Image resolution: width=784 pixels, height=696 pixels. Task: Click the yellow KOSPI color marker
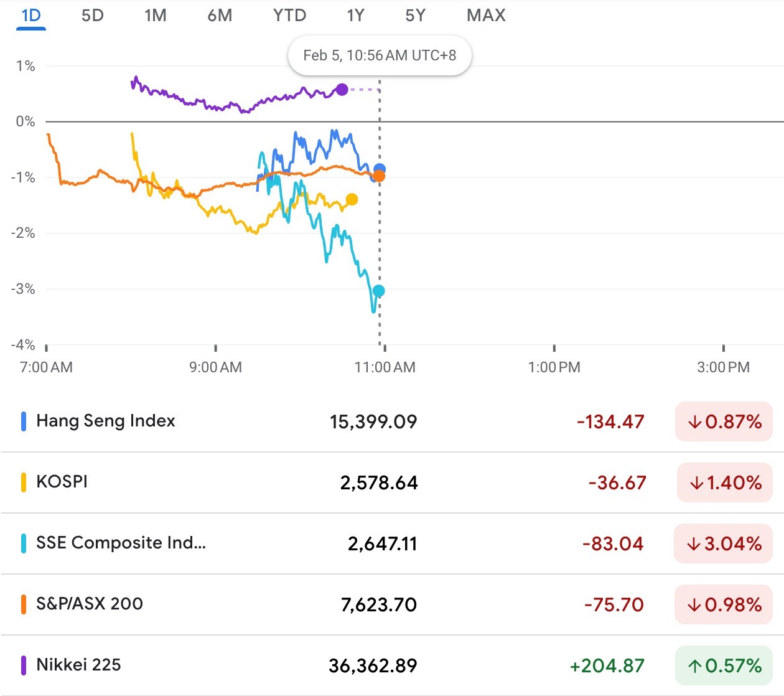point(24,482)
